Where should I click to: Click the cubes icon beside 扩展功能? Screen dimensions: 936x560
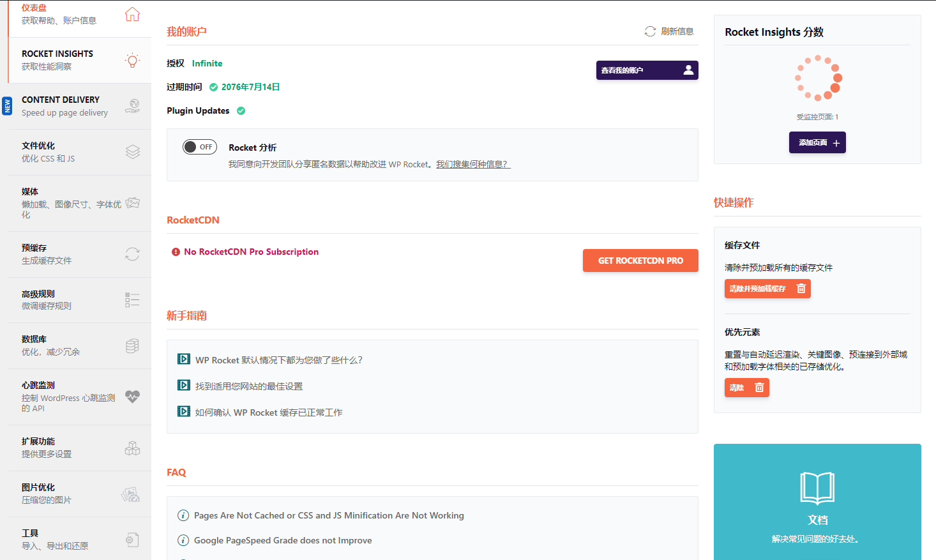point(132,448)
